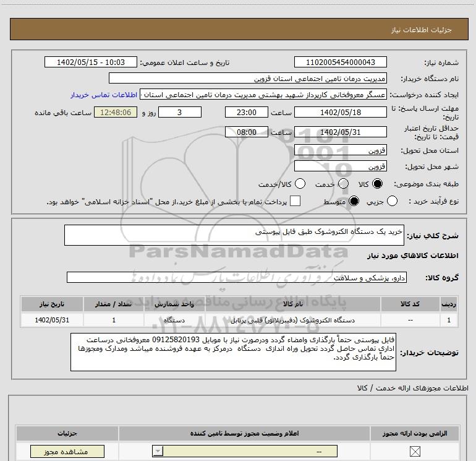This screenshot has height=461, width=476.
Task: Toggle the mandatory permit checkbox
Action: [x=415, y=451]
